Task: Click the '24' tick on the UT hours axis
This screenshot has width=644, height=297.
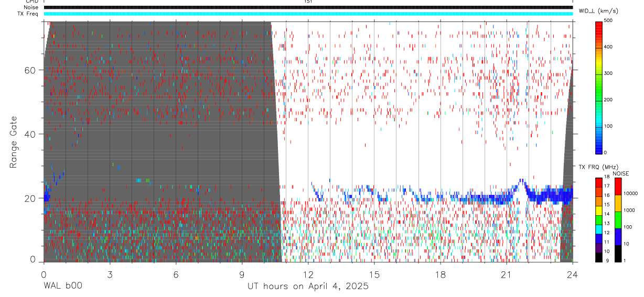Action: [x=573, y=274]
